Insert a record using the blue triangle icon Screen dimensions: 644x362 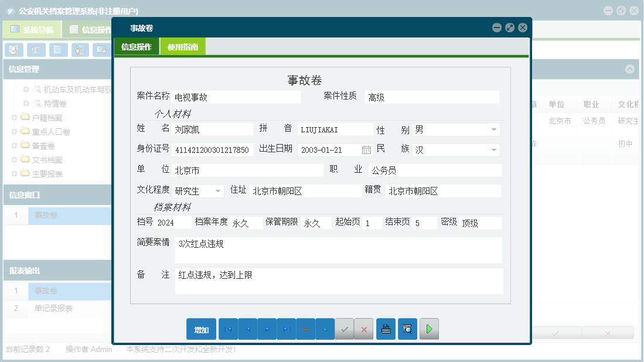pos(325,329)
